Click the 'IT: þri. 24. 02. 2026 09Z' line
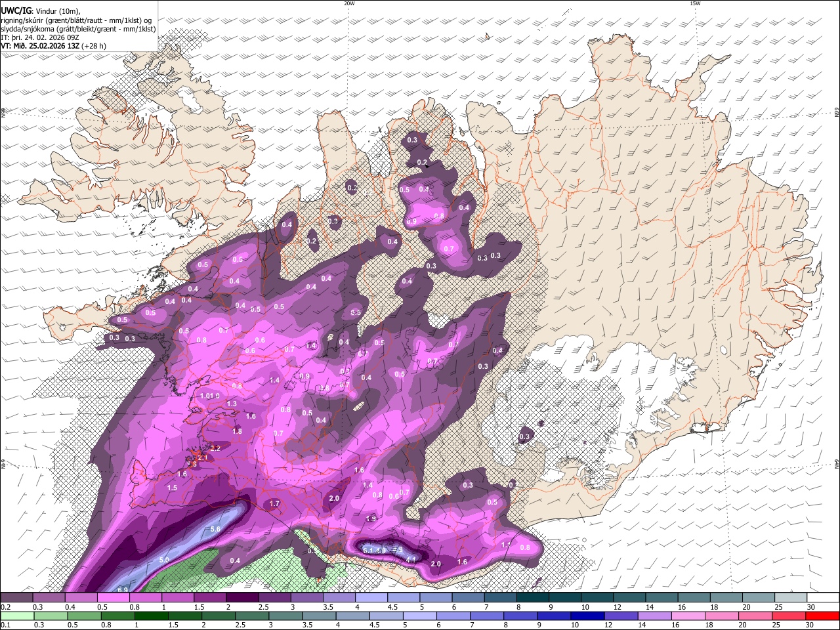 [x=40, y=37]
